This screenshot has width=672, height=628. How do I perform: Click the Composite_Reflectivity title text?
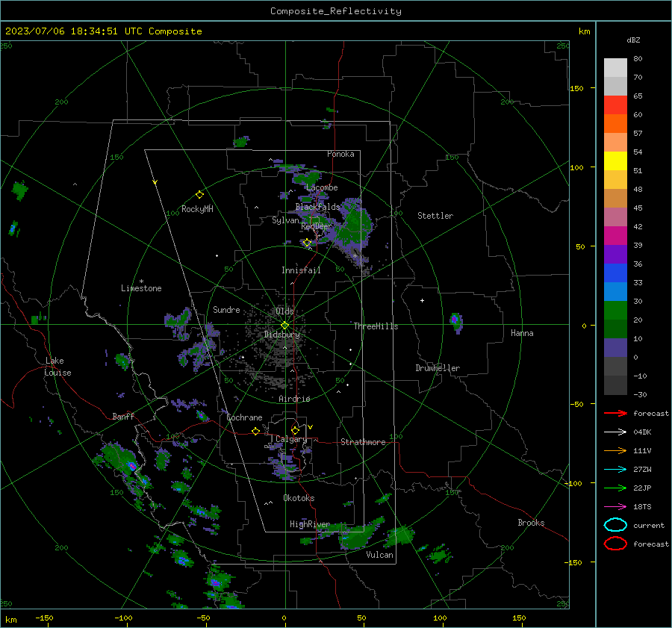click(335, 11)
